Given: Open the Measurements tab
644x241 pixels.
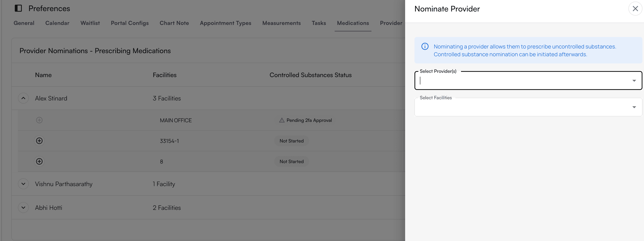Looking at the screenshot, I should coord(282,23).
